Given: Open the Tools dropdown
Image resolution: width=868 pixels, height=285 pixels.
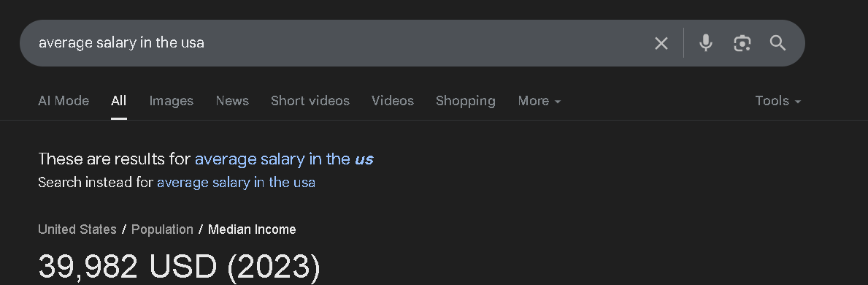Looking at the screenshot, I should (x=777, y=101).
